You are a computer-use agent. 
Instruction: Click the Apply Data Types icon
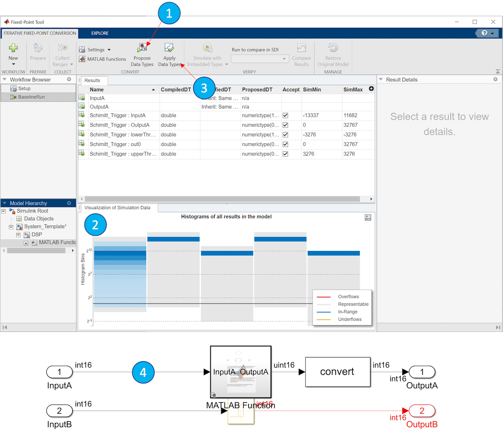click(x=169, y=48)
